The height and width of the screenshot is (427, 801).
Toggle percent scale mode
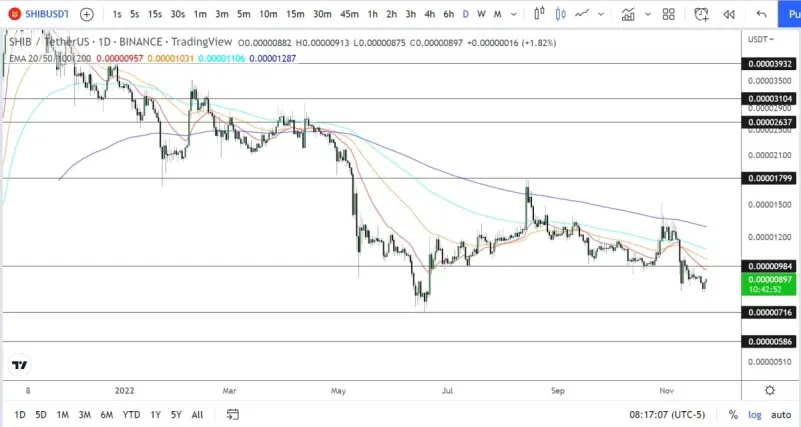[733, 415]
